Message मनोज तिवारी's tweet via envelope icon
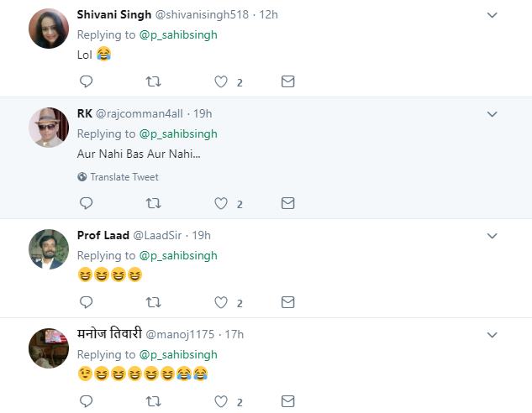532x413 pixels. pos(287,401)
